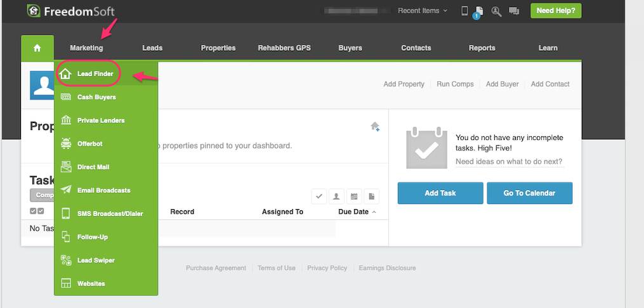The width and height of the screenshot is (644, 308).
Task: Click the Assigned To column header
Action: pyautogui.click(x=282, y=212)
